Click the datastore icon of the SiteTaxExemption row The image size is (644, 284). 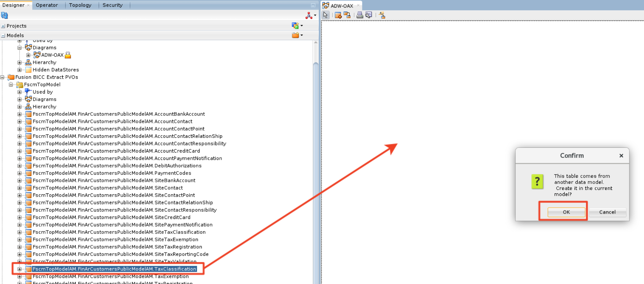pos(28,240)
